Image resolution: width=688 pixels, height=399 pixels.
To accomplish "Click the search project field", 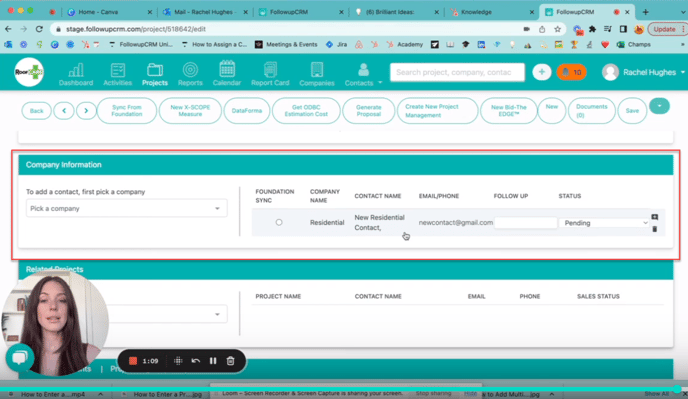I will pos(457,72).
